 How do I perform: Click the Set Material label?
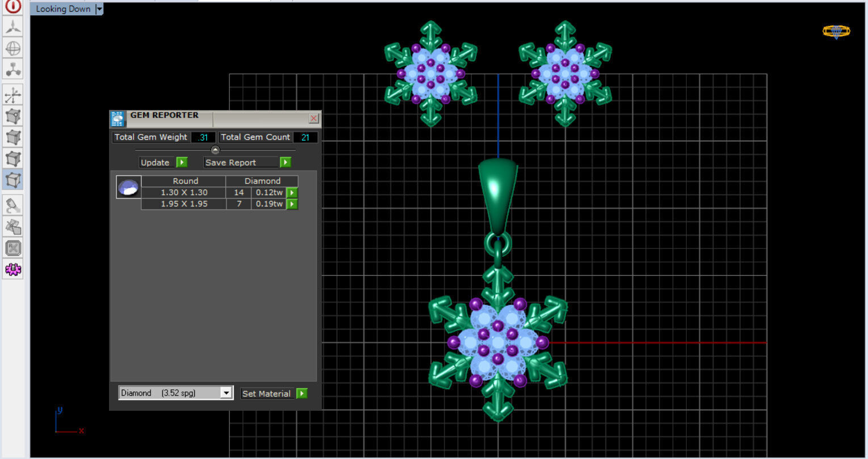click(x=266, y=393)
